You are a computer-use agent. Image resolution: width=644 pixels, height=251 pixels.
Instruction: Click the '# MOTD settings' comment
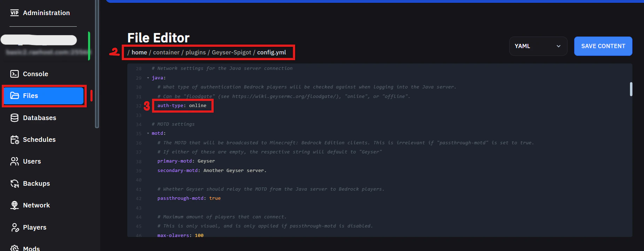tap(173, 124)
